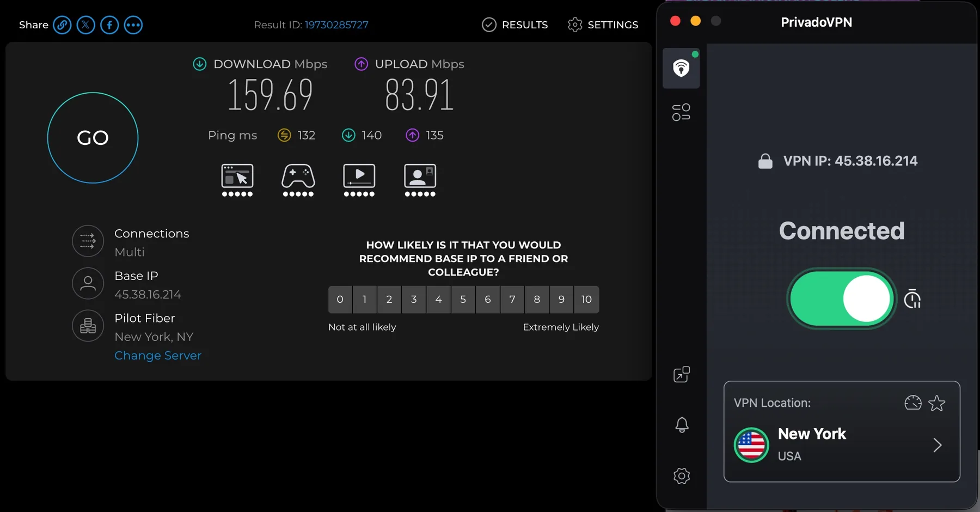This screenshot has width=980, height=512.
Task: Click the online gaming rating icon
Action: pyautogui.click(x=298, y=180)
